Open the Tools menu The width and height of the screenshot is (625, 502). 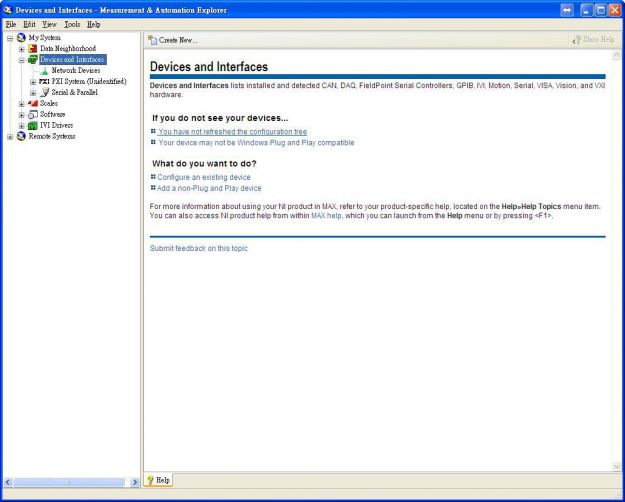click(72, 24)
